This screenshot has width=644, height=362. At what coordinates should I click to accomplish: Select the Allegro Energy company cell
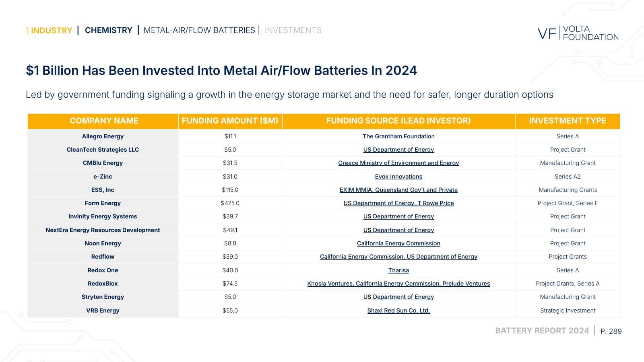pos(103,136)
